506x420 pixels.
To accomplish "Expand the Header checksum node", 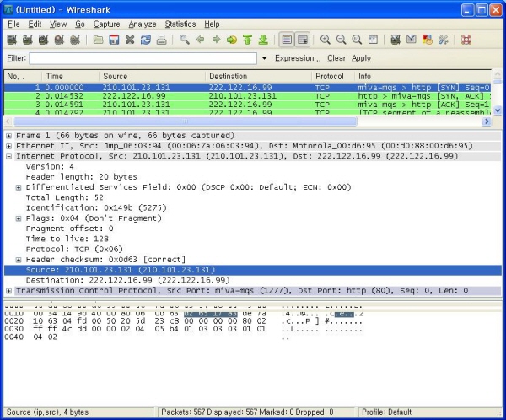I will (x=19, y=260).
